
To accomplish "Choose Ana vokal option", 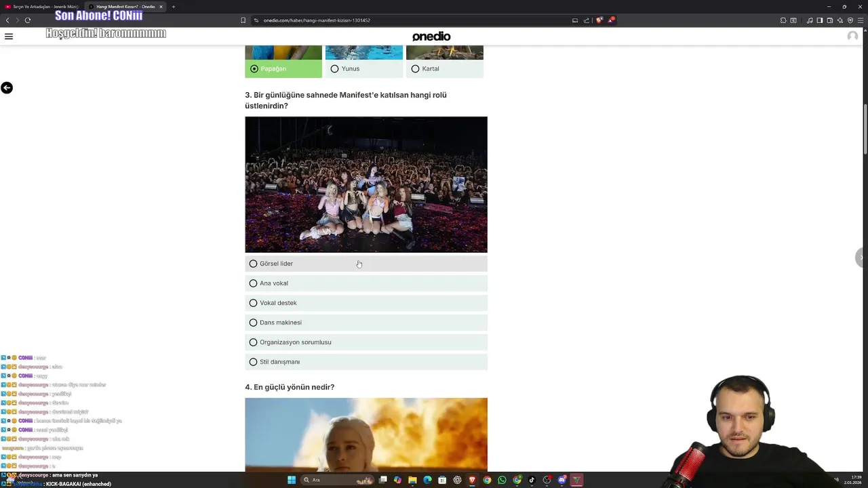I will click(366, 283).
